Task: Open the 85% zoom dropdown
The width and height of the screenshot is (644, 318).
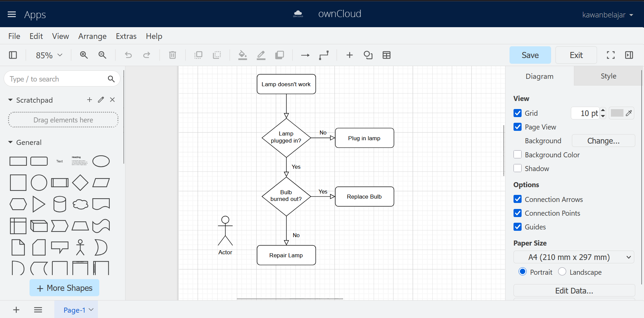Action: (x=49, y=55)
